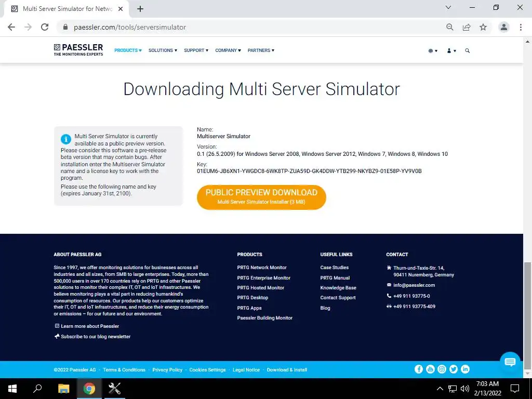Open Paessler's YouTube channel icon
Image resolution: width=532 pixels, height=399 pixels.
point(430,369)
